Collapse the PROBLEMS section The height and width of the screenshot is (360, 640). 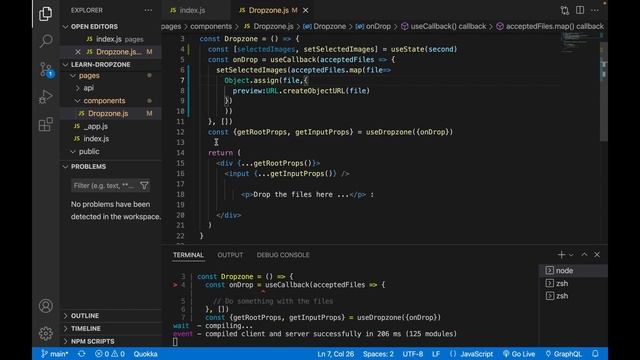(x=111, y=167)
